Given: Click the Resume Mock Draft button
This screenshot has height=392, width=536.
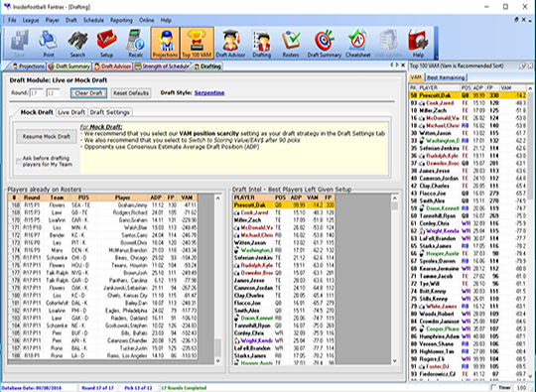Looking at the screenshot, I should pyautogui.click(x=46, y=137).
